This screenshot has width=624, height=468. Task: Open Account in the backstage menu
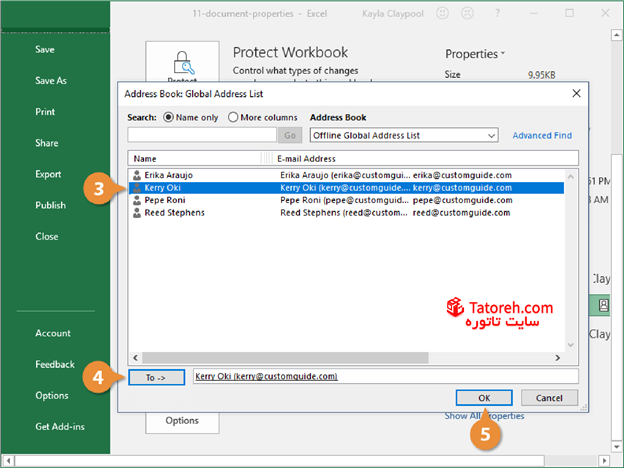pos(53,333)
